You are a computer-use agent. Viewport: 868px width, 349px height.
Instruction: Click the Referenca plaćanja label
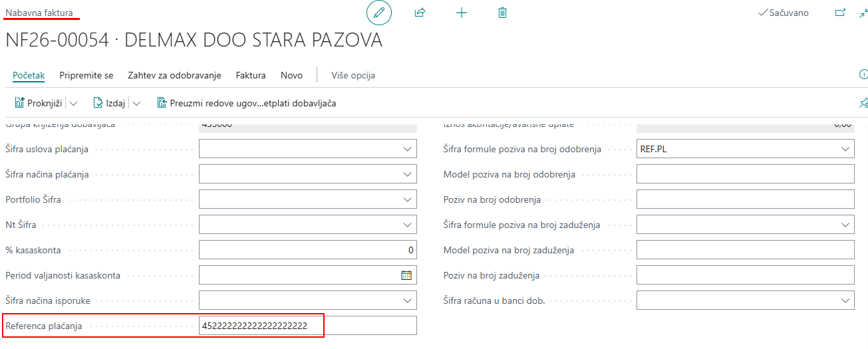(44, 326)
